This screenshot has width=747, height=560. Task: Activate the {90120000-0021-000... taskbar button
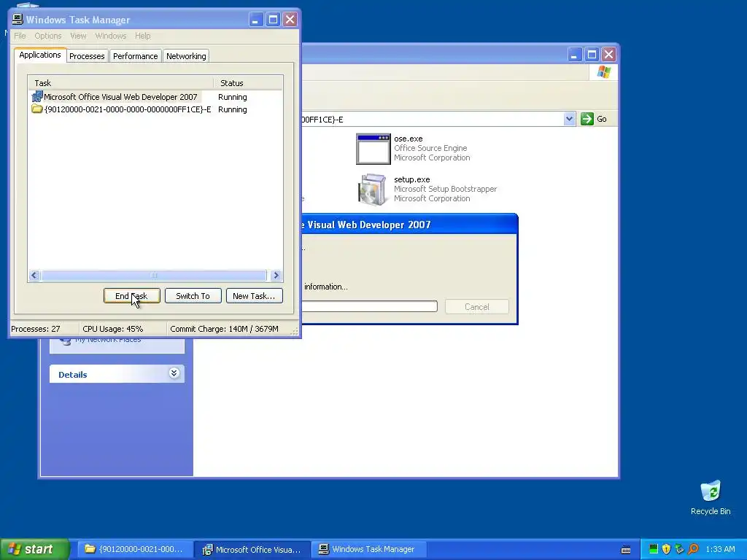tap(135, 549)
